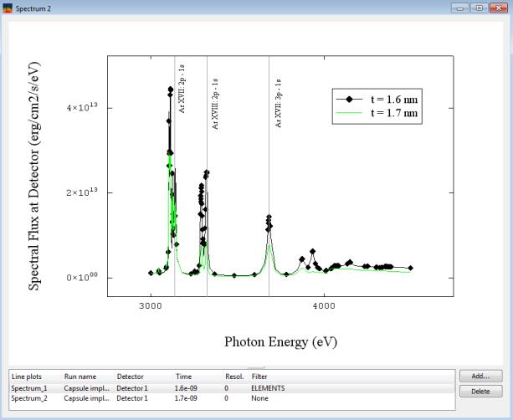
Task: Maximize the Spectrum 2 window
Action: click(x=478, y=8)
